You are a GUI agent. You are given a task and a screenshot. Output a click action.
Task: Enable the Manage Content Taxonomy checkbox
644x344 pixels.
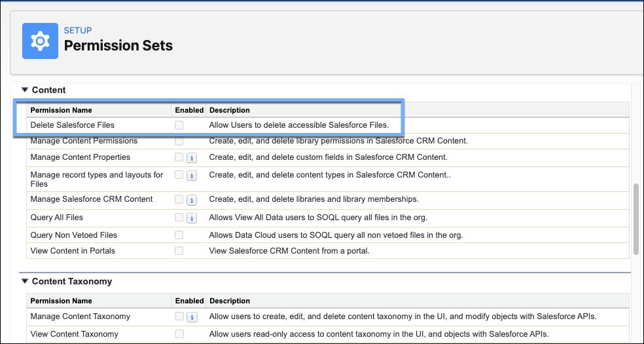[179, 316]
